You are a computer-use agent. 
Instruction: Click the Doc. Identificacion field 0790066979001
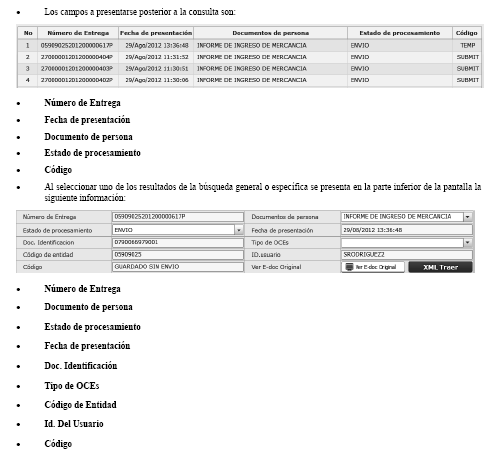178,242
